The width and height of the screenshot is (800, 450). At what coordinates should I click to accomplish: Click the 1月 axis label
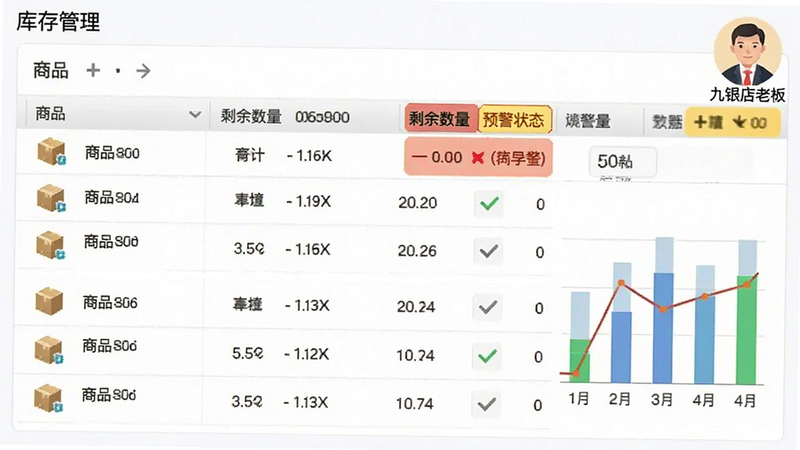pyautogui.click(x=579, y=399)
